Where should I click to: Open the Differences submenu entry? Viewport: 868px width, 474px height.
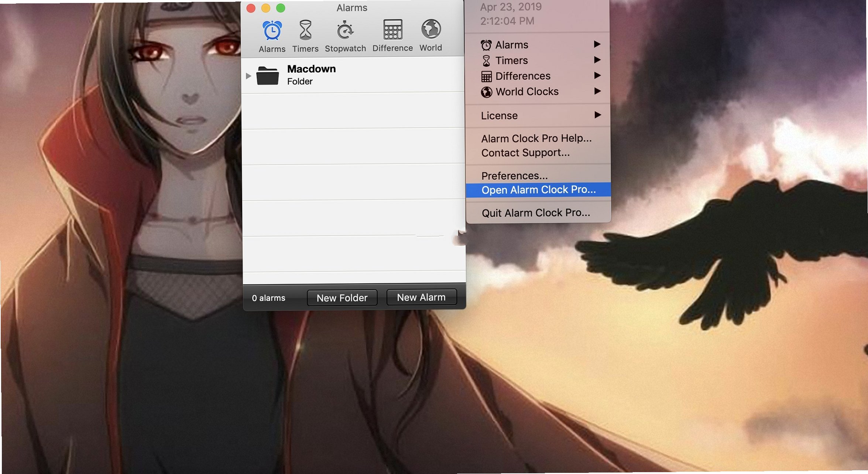(538, 76)
